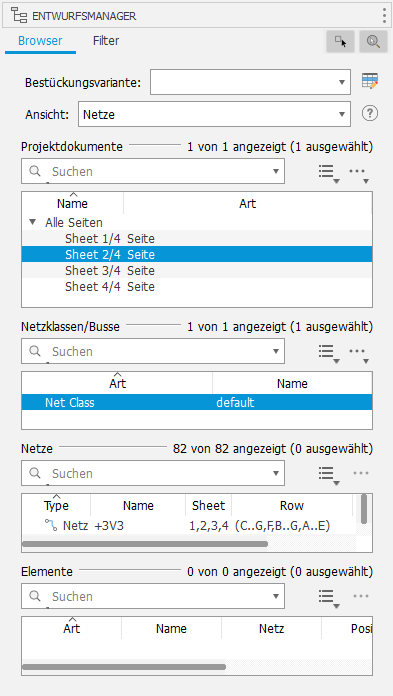This screenshot has height=696, width=393.
Task: Sort Netze by Type column header
Action: click(56, 505)
